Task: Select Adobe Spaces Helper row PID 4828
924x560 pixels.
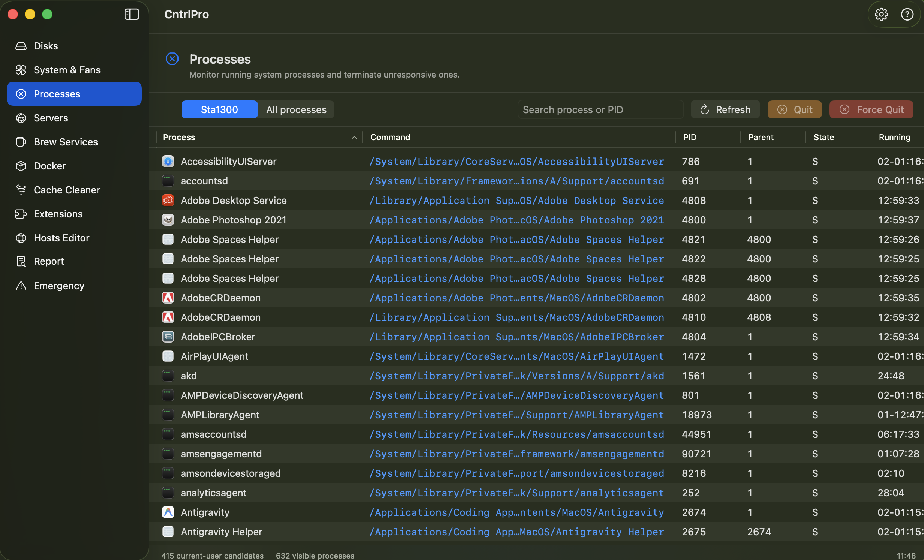Action: point(536,278)
